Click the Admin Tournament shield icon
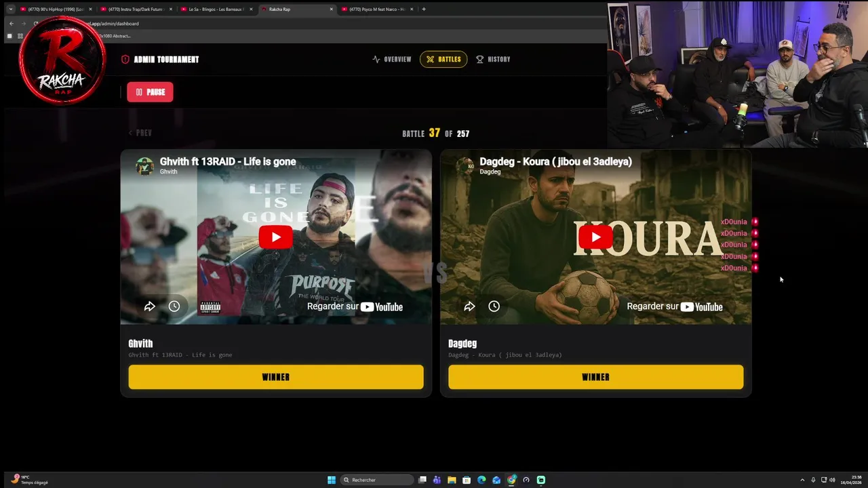 click(x=125, y=59)
